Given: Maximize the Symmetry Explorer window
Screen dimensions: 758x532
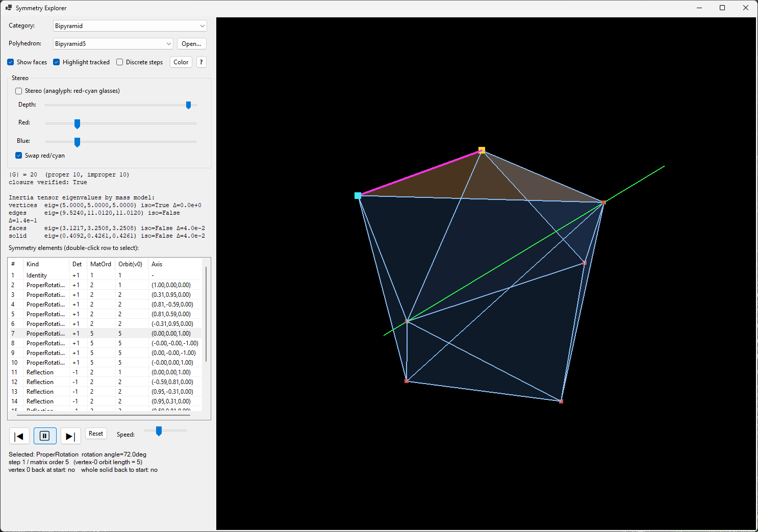Looking at the screenshot, I should (722, 8).
